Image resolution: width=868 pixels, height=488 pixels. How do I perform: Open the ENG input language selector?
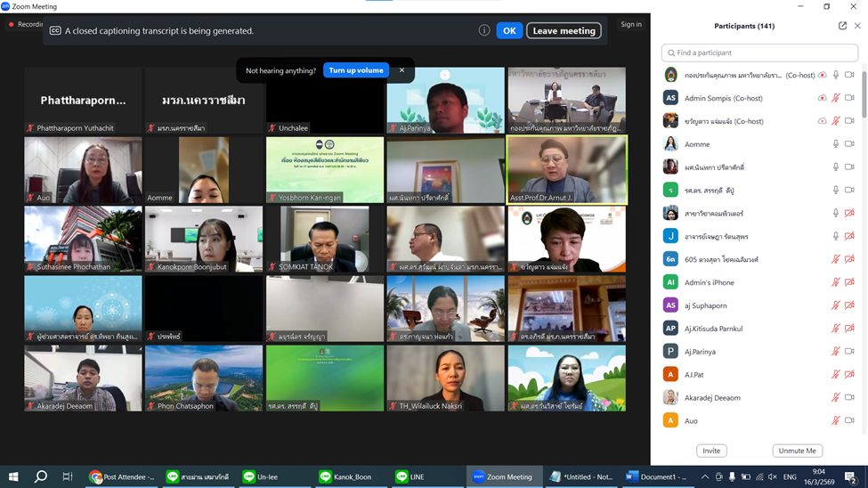click(790, 476)
